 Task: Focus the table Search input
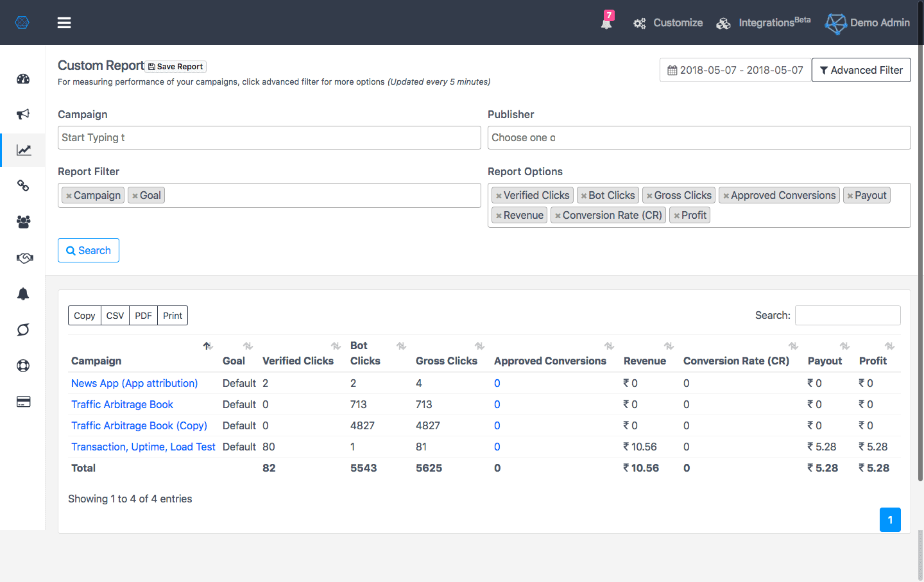point(848,315)
